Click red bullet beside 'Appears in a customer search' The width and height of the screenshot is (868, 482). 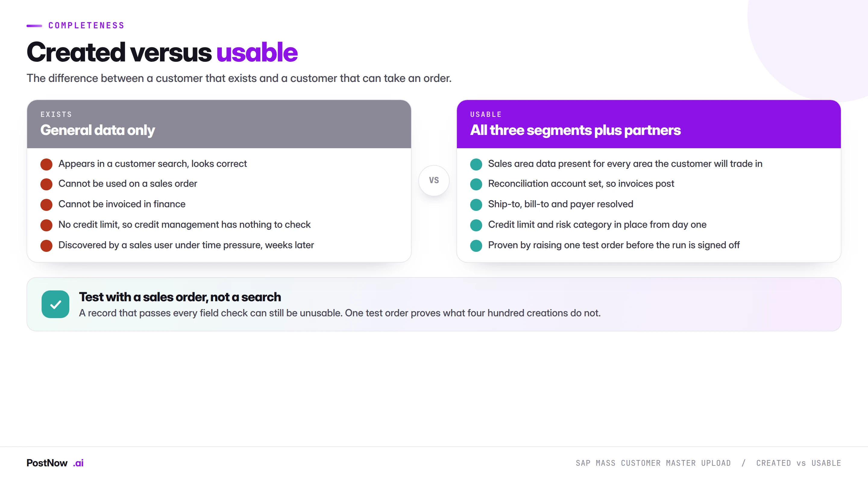pos(46,164)
